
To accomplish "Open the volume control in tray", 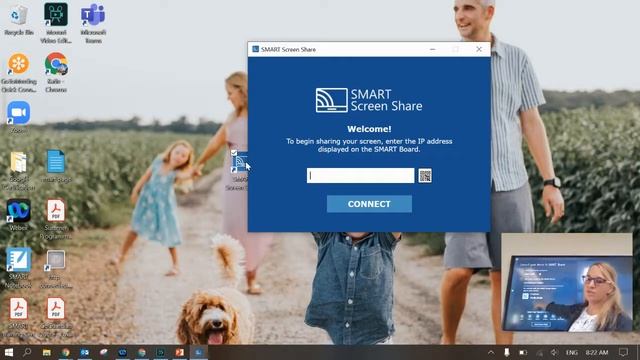I will tap(554, 352).
